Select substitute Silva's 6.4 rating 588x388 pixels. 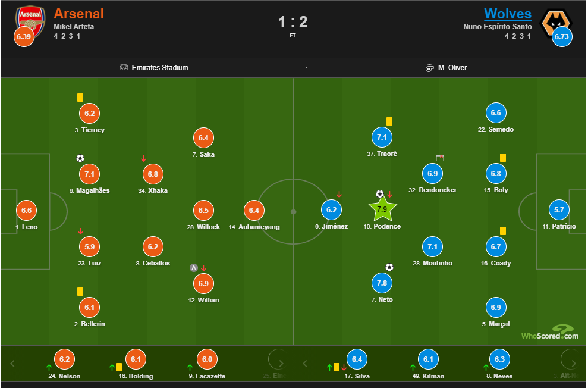pyautogui.click(x=357, y=359)
